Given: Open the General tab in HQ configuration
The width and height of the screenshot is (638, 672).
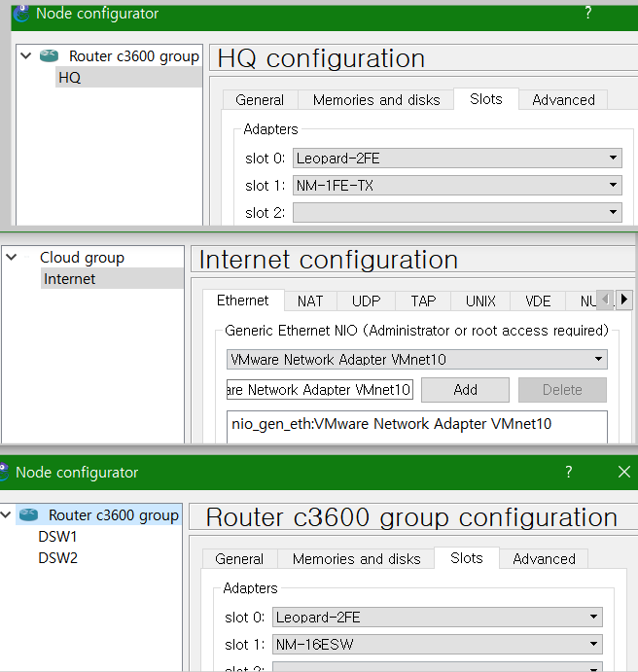Looking at the screenshot, I should click(x=260, y=100).
